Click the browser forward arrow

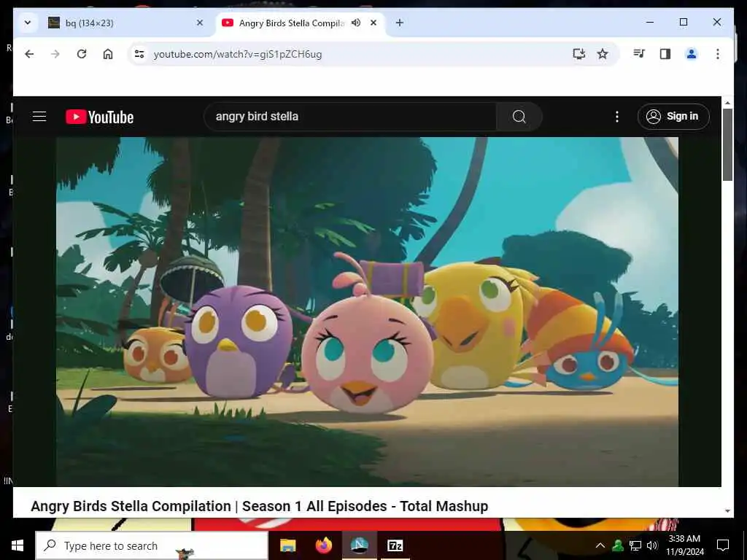tap(55, 54)
